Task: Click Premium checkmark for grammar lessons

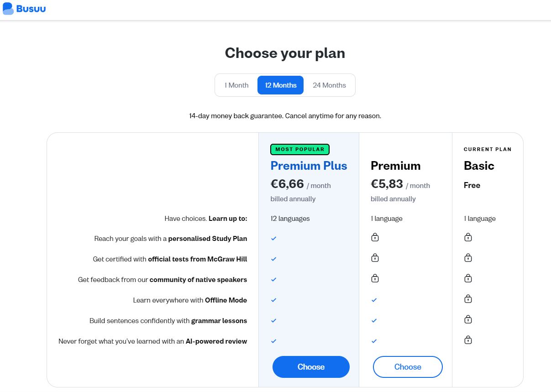Action: [374, 321]
